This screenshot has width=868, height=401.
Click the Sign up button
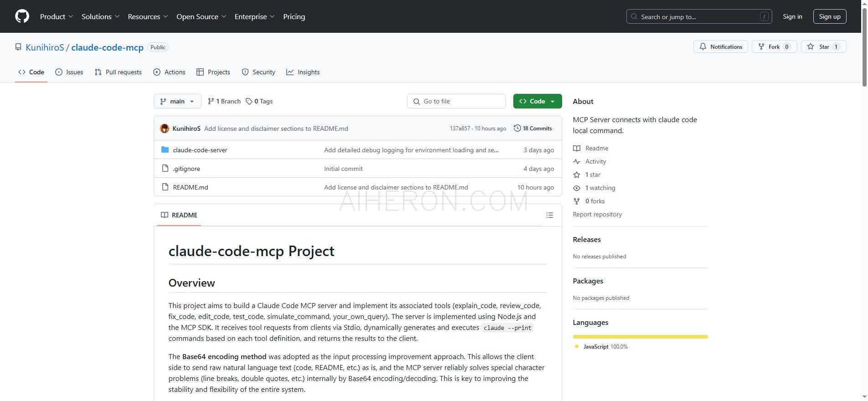(830, 16)
